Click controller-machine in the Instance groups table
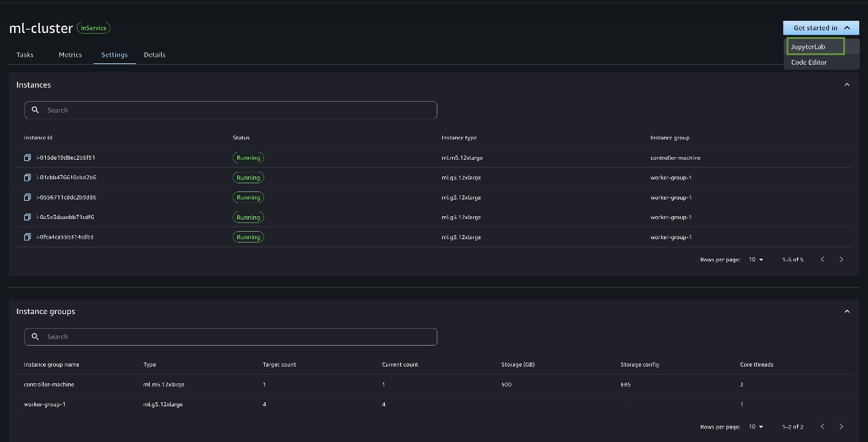Image resolution: width=868 pixels, height=442 pixels. [49, 384]
